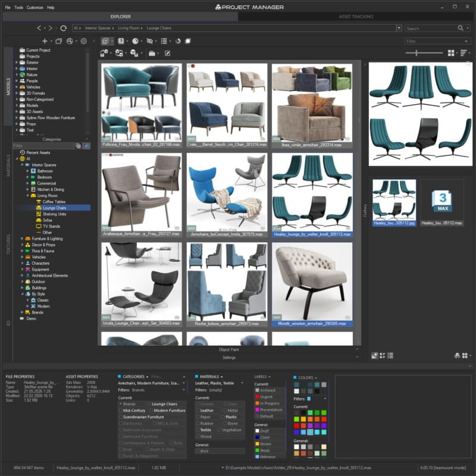The image size is (476, 476).
Task: Toggle the Scandinavian Furniture checkbox
Action: 121,417
